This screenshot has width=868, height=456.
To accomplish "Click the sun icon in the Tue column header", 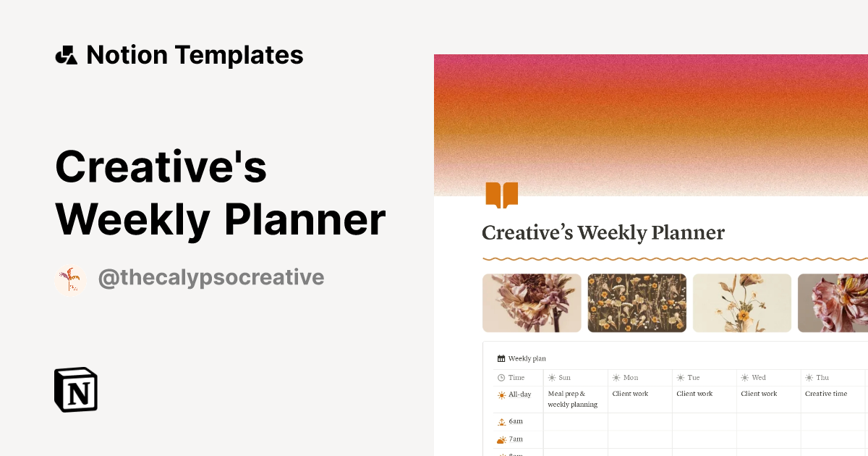I will pyautogui.click(x=681, y=377).
